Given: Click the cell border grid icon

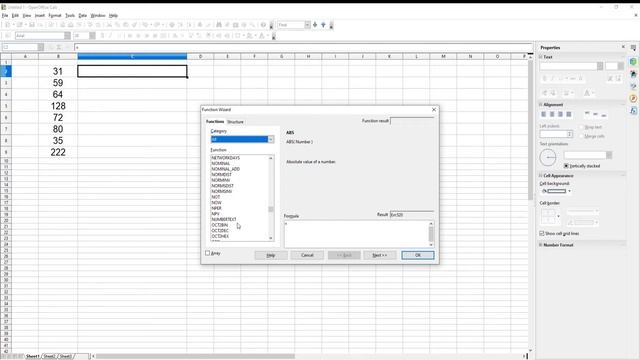Looking at the screenshot, I should click(x=548, y=217).
